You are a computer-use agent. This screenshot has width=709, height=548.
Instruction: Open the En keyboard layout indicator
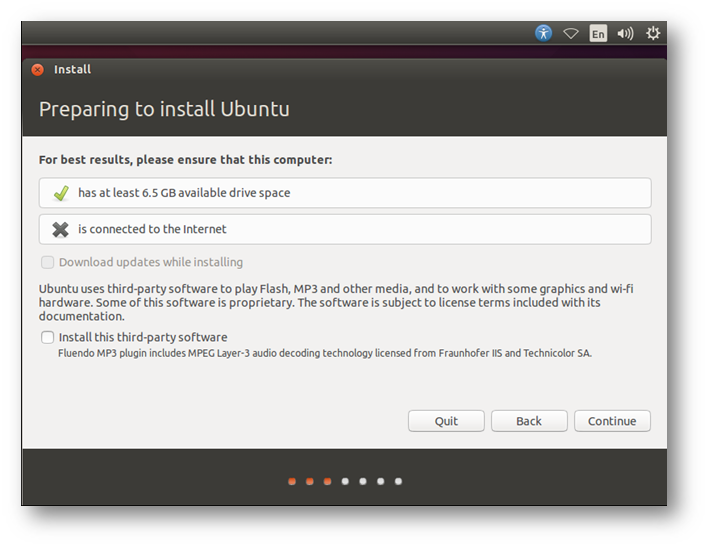(x=598, y=33)
